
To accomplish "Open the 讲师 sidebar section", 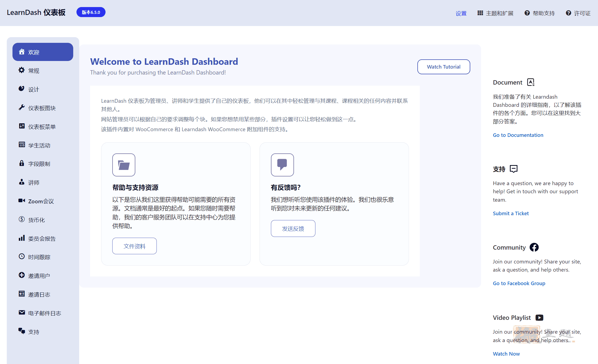I will click(x=43, y=182).
